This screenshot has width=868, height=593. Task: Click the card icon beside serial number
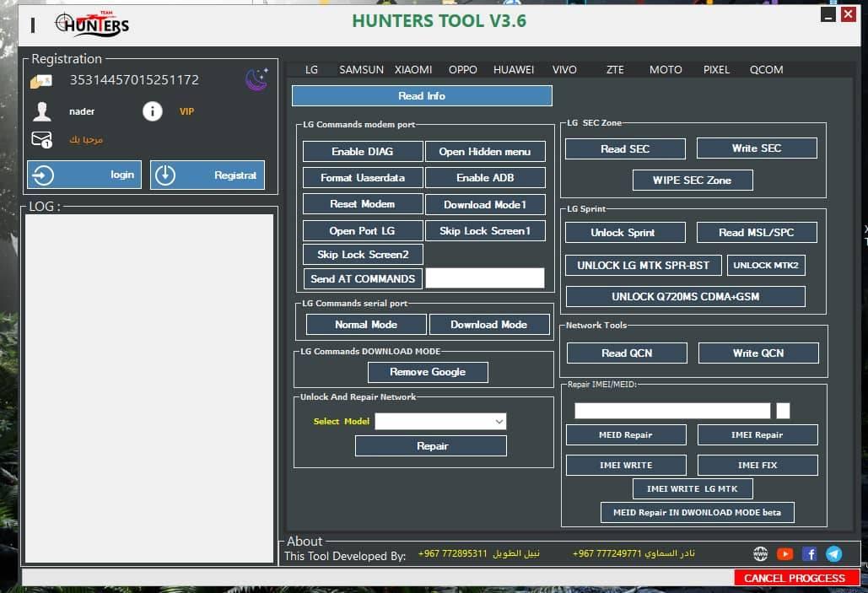point(41,81)
